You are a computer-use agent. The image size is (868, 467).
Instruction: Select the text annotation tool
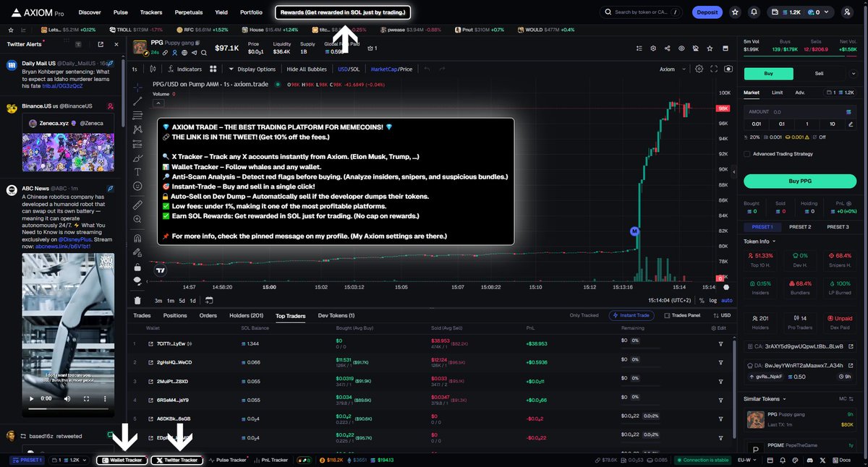pyautogui.click(x=137, y=172)
